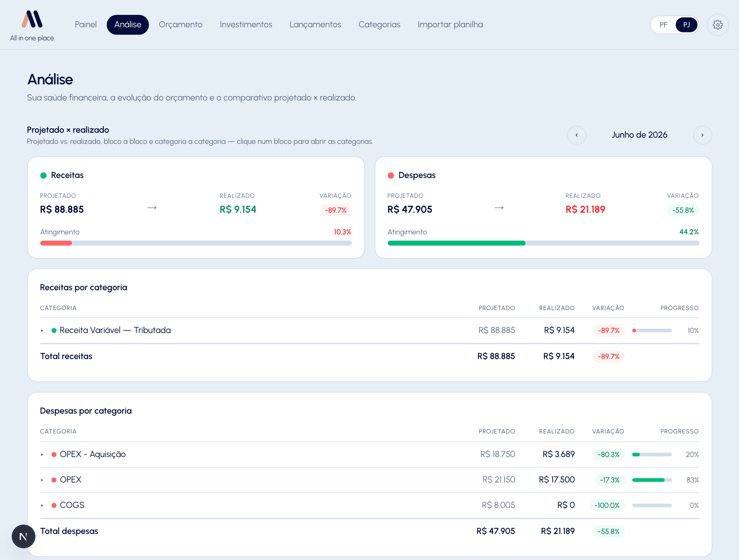This screenshot has width=739, height=560.
Task: Click green dot beside Receitas card title
Action: click(x=43, y=175)
